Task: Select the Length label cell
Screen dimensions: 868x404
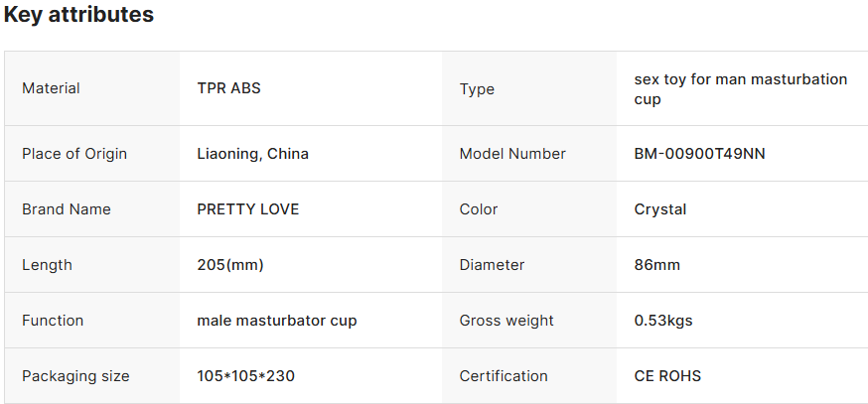Action: (x=47, y=265)
